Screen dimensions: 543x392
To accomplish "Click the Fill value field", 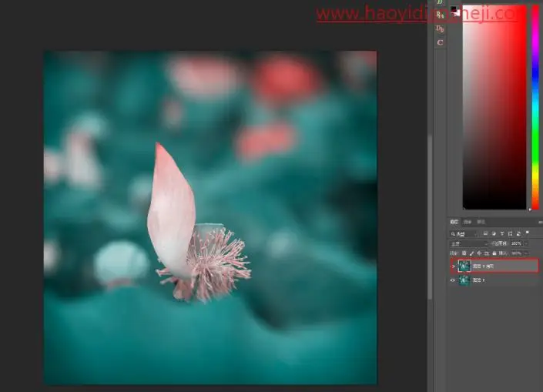I will tap(516, 253).
